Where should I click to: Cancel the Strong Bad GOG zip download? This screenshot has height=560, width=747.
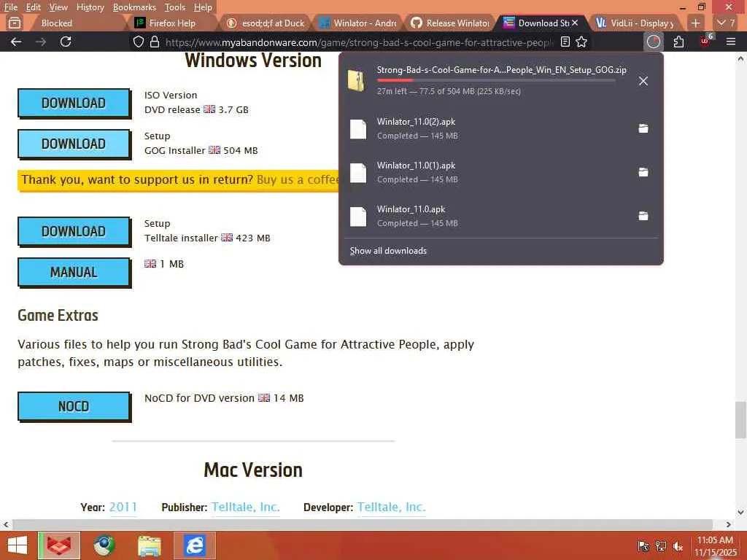(x=643, y=81)
